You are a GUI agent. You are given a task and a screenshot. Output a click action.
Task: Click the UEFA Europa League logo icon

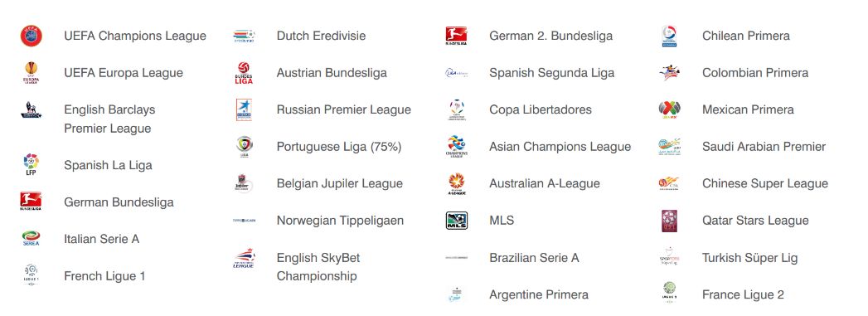31,72
